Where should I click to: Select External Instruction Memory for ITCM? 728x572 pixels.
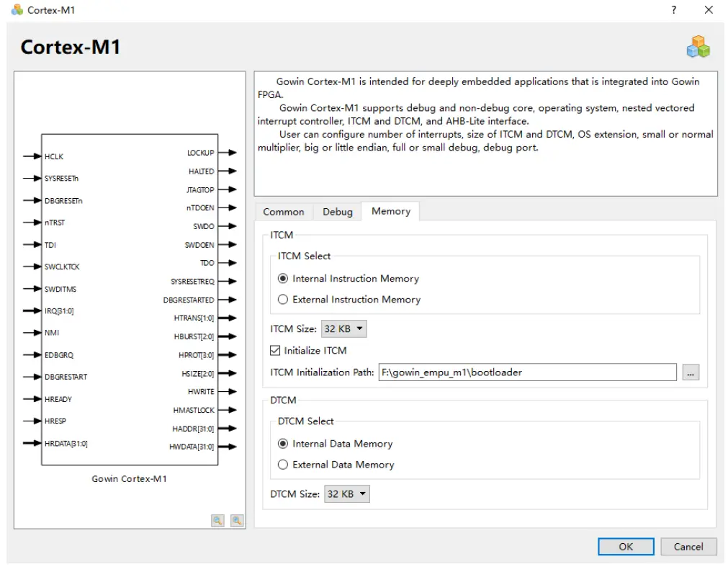point(282,299)
